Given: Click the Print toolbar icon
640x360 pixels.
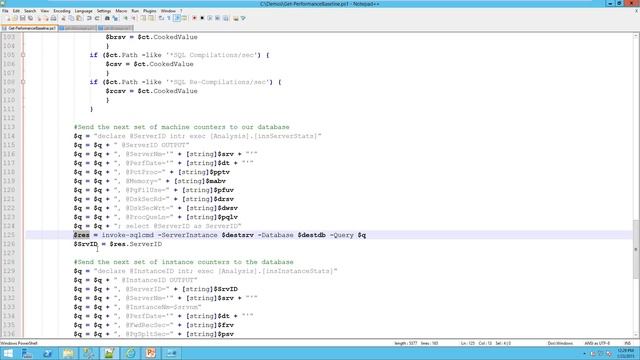Looking at the screenshot, I should (53, 18).
